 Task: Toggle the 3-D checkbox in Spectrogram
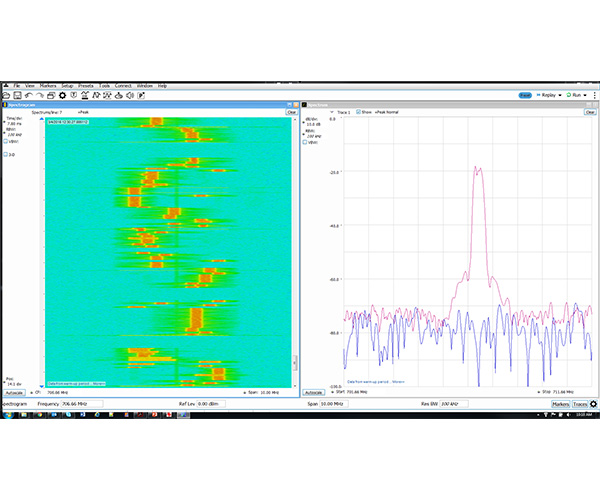6,155
